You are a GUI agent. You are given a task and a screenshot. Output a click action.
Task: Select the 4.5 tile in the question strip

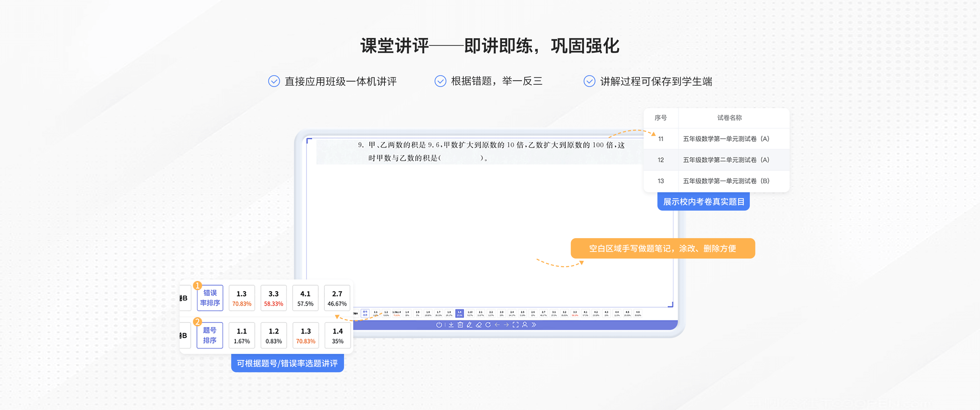(x=627, y=313)
